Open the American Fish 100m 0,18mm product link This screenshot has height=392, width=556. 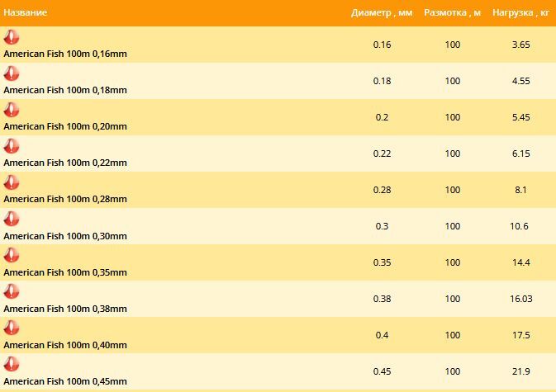(65, 90)
